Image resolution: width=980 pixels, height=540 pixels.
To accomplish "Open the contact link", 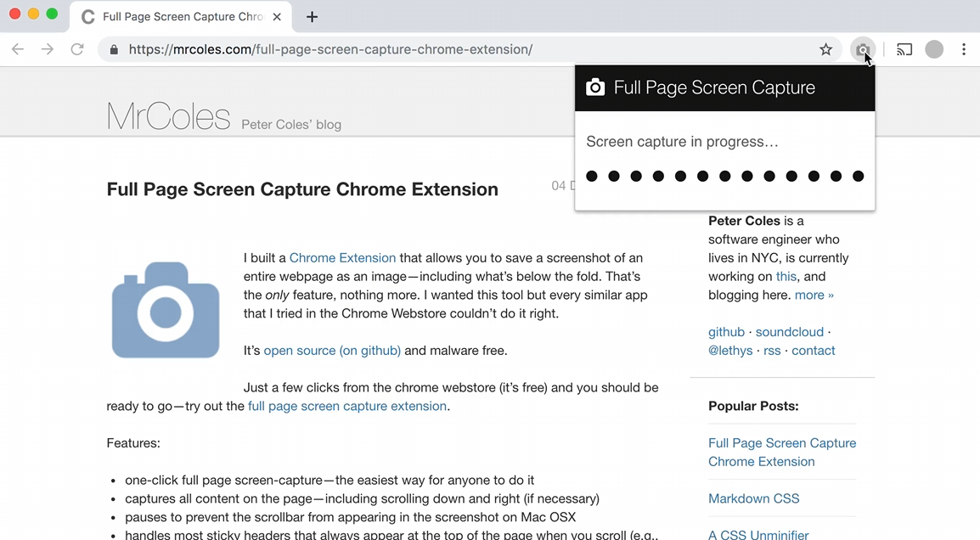I will click(x=813, y=351).
